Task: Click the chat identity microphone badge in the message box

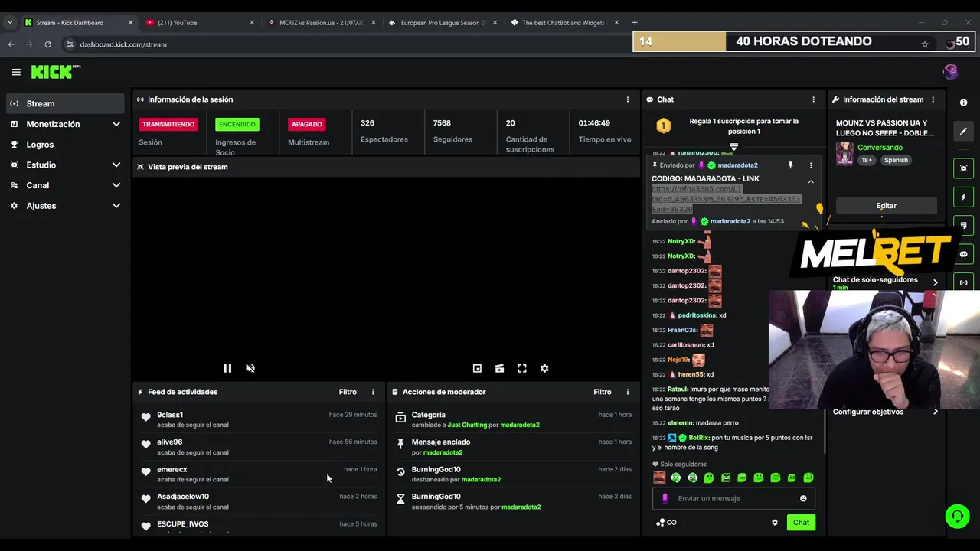Action: [665, 498]
